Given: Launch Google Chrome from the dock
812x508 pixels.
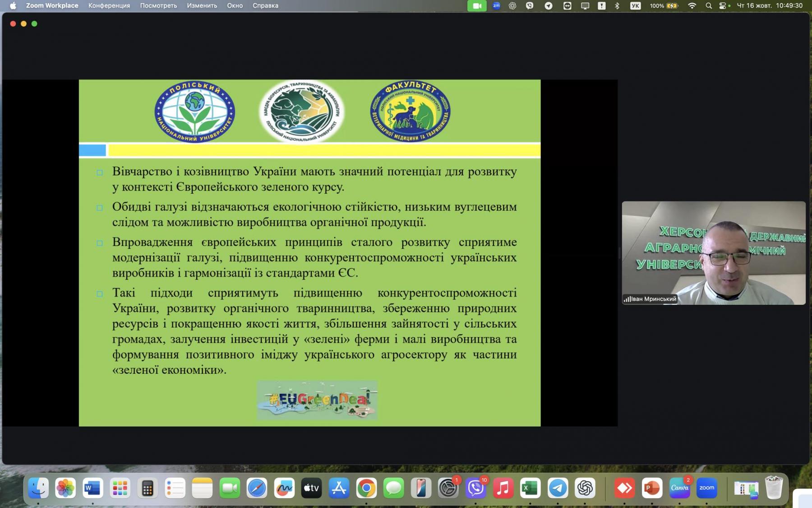Looking at the screenshot, I should pyautogui.click(x=366, y=488).
